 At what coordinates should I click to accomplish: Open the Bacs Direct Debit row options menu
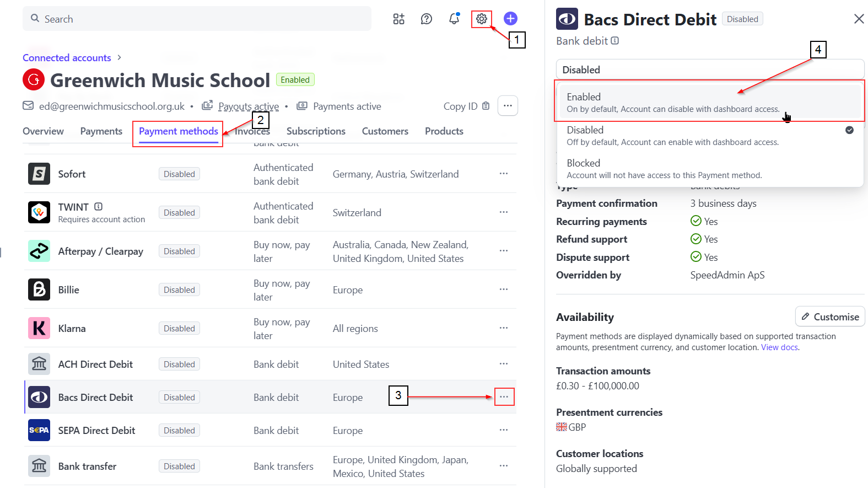(x=504, y=397)
